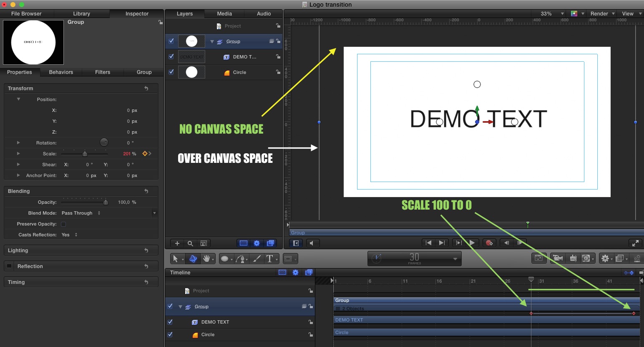Screen dimensions: 644x347
Task: Add new object with plus button
Action: (x=177, y=243)
